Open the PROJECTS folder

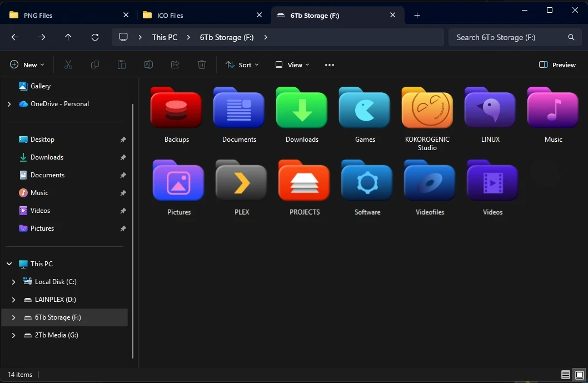tap(304, 181)
